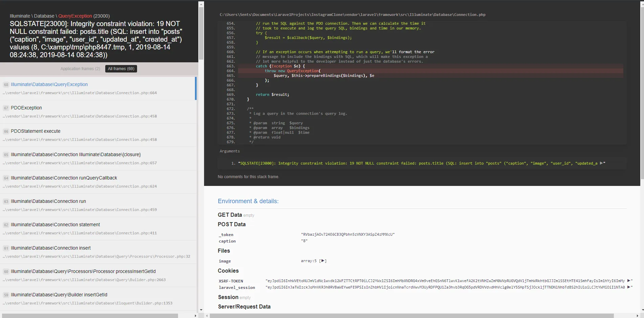Screen dimensions: 644x318
Task: Click No comments for this stack frame text
Action: point(248,177)
